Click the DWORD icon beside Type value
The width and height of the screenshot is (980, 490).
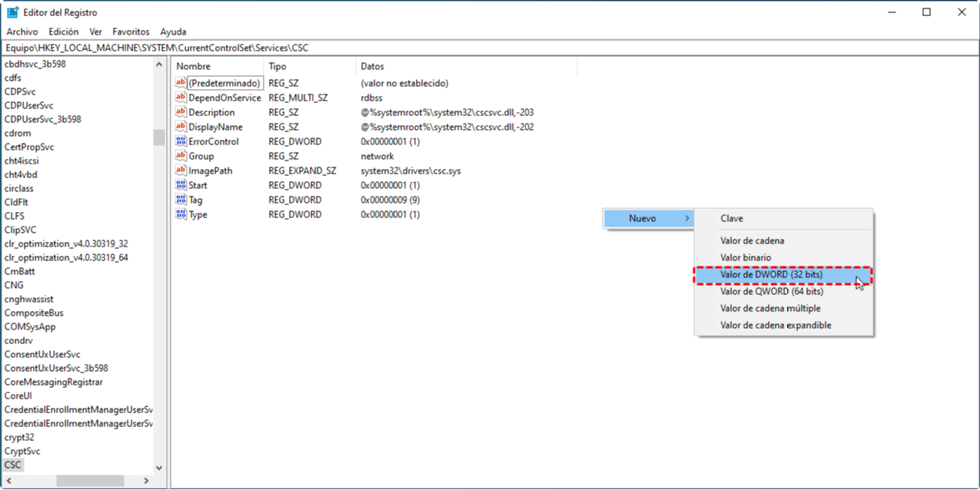pyautogui.click(x=181, y=214)
